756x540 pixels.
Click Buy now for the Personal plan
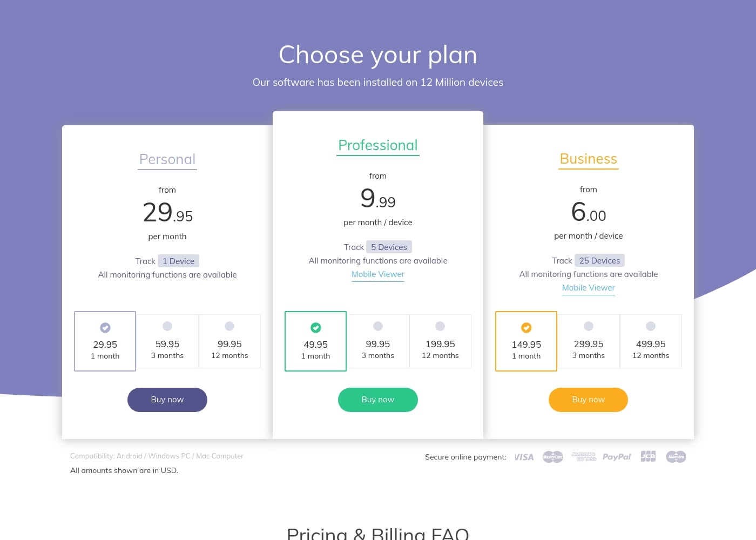(x=167, y=400)
